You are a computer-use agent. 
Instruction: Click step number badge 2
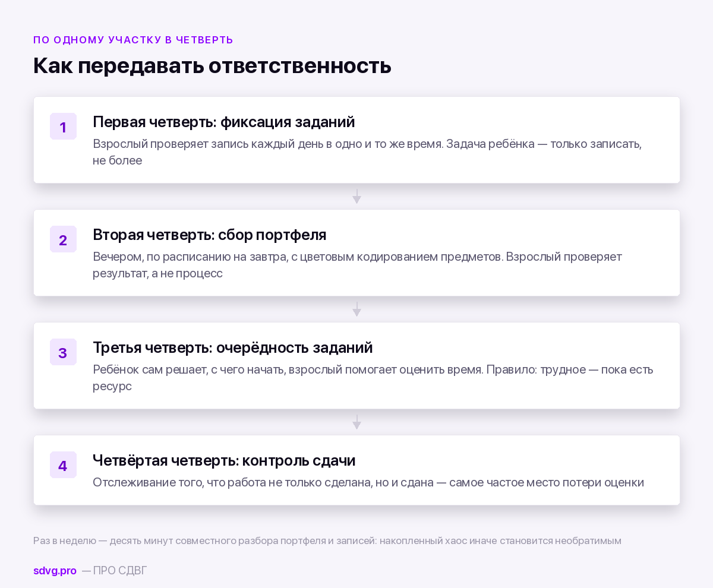click(x=63, y=239)
